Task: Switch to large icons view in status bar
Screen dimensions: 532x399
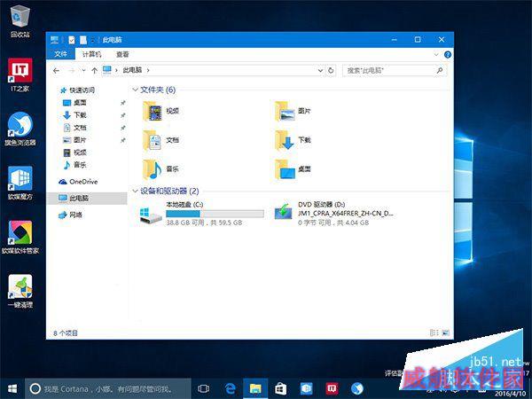Action: tap(445, 332)
